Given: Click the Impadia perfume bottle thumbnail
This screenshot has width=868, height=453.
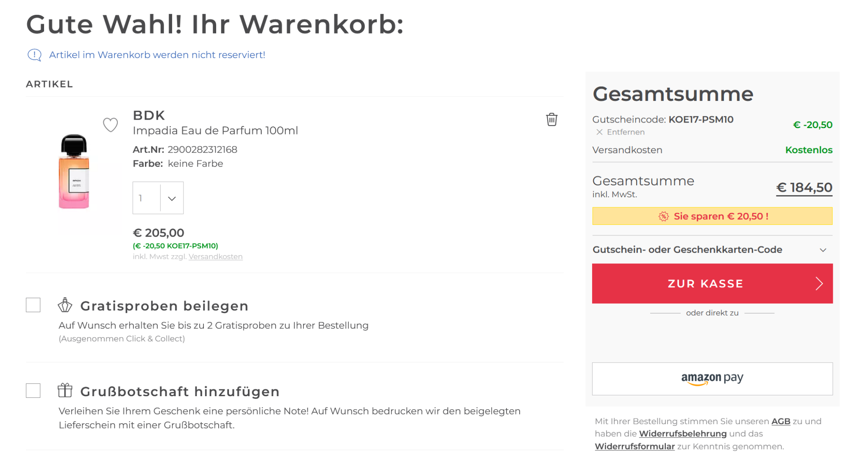Looking at the screenshot, I should pos(74,171).
